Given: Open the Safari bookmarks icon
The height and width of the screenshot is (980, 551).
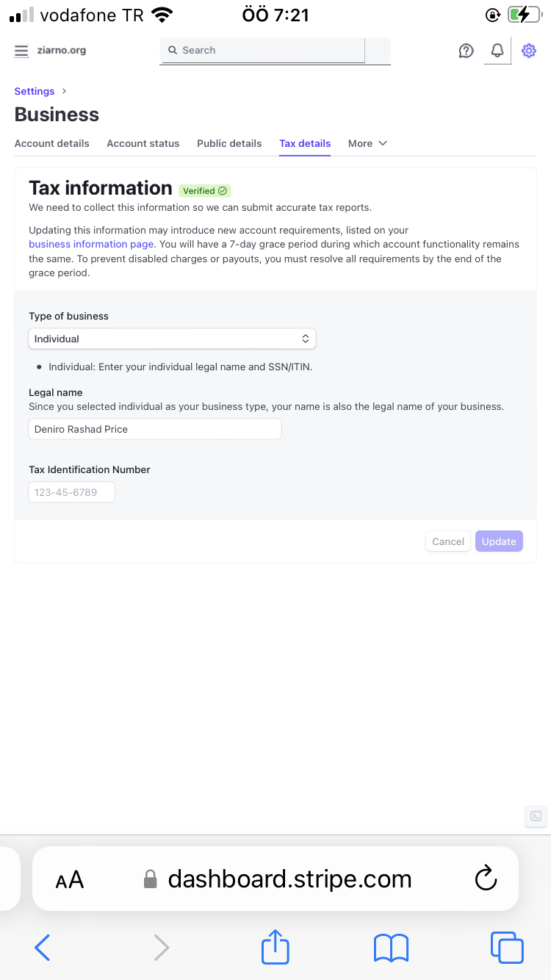Looking at the screenshot, I should (391, 948).
